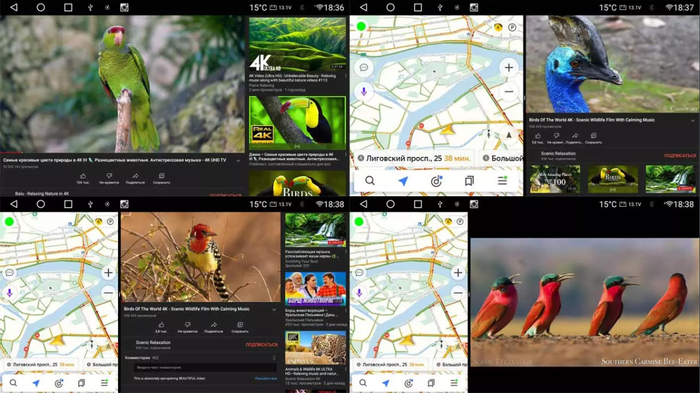Image resolution: width=700 pixels, height=393 pixels.
Task: Zoom out on the bottom-right panel map
Action: 458,293
